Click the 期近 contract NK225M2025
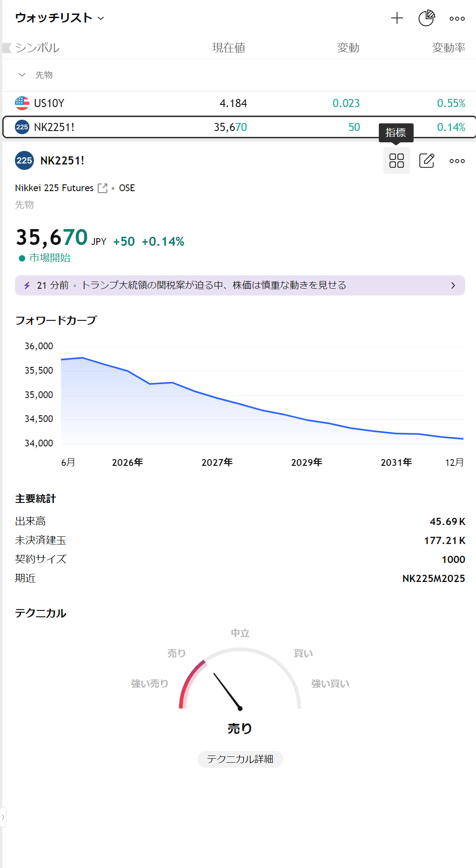Screen dimensions: 476x868 (x=434, y=578)
